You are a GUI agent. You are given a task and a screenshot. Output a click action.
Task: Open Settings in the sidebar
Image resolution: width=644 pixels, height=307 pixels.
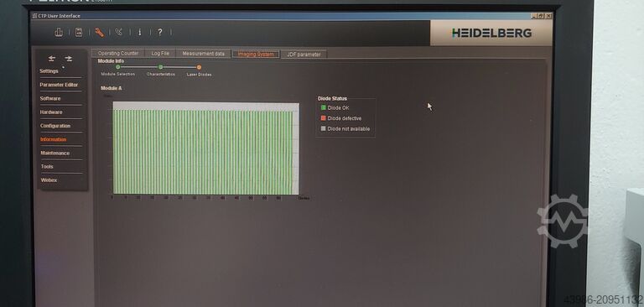coord(49,71)
